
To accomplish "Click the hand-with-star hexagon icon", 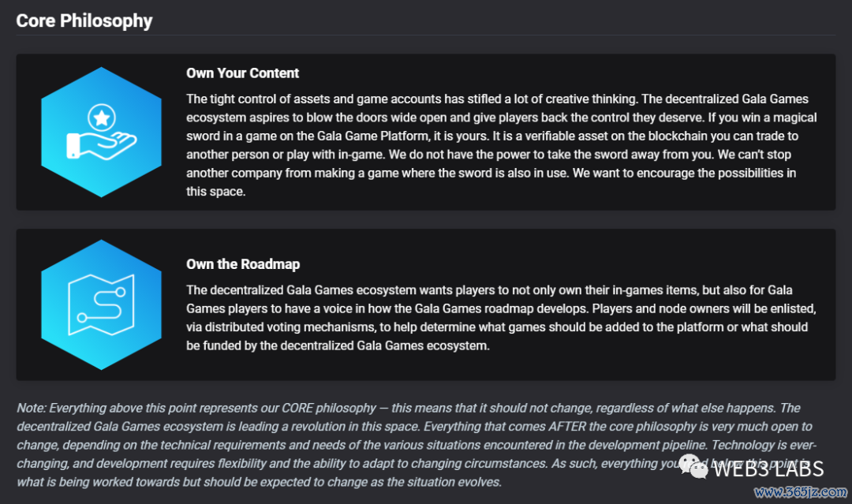I will coord(101,132).
